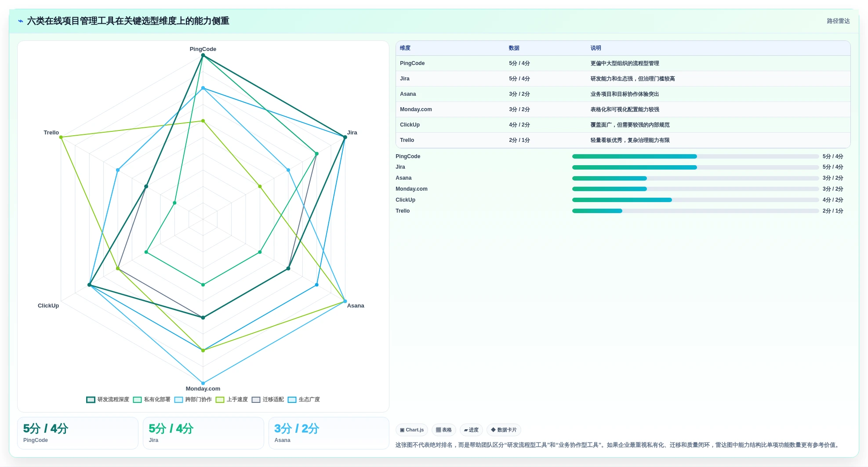Hide the 私有化部署 series via its legend label
Screen dimensions: 868x467
157,400
